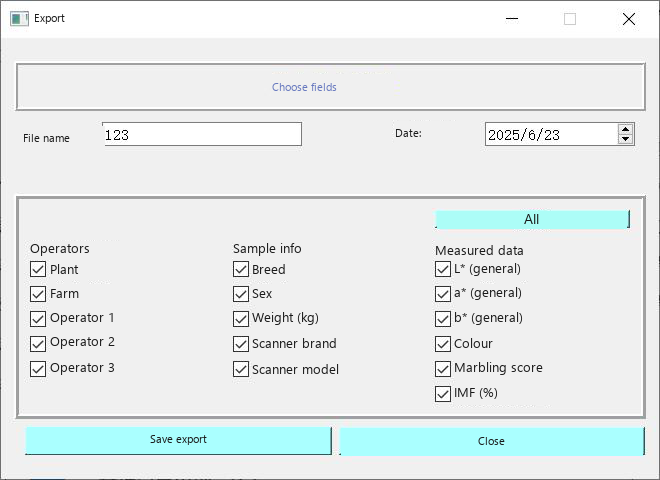Toggle the Farm checkbox
The image size is (660, 480).
point(38,294)
